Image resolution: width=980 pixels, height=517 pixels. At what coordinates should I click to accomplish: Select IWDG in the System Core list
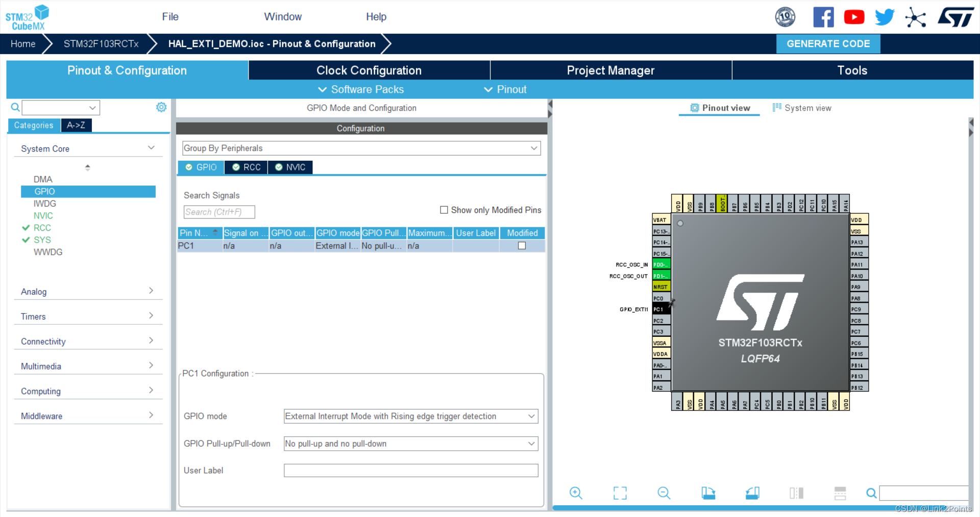tap(45, 203)
